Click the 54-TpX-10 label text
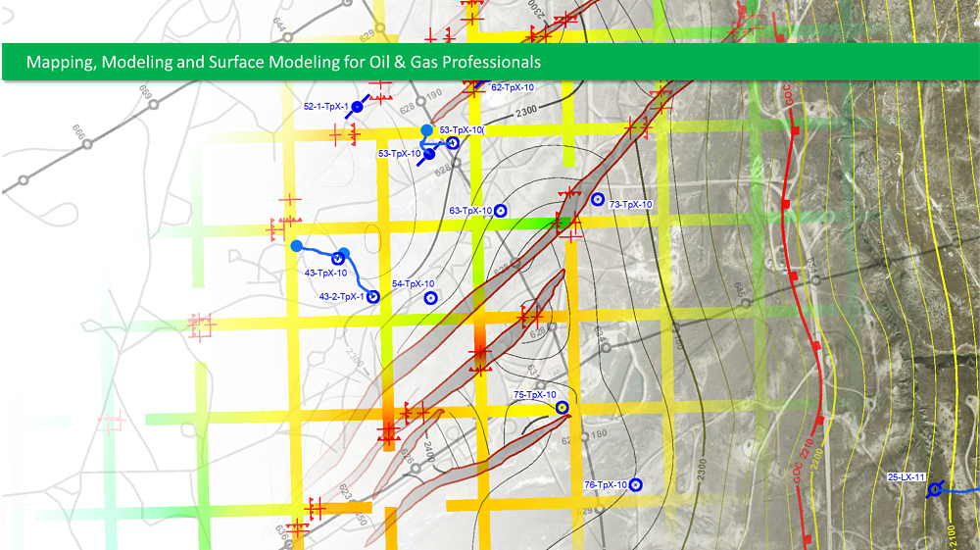The image size is (980, 550). point(413,283)
